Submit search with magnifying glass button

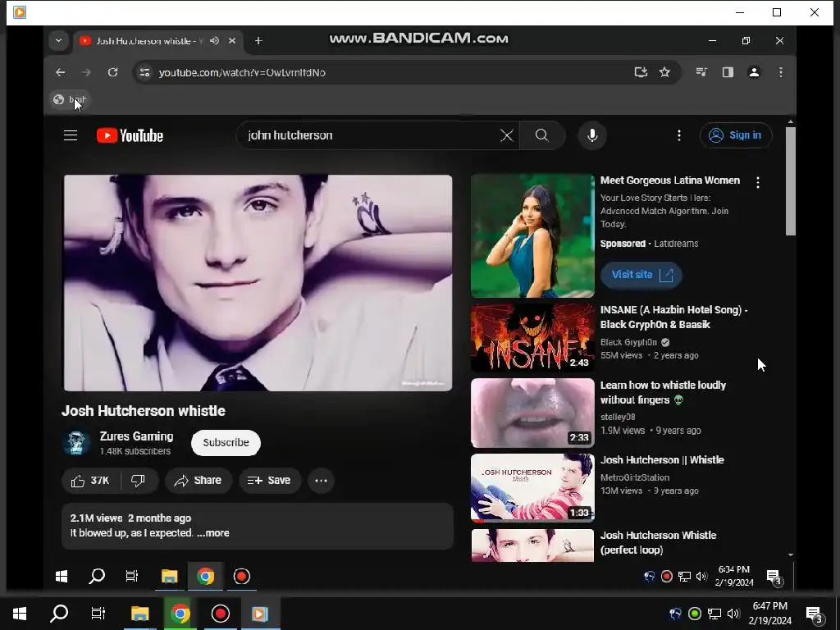coord(541,135)
